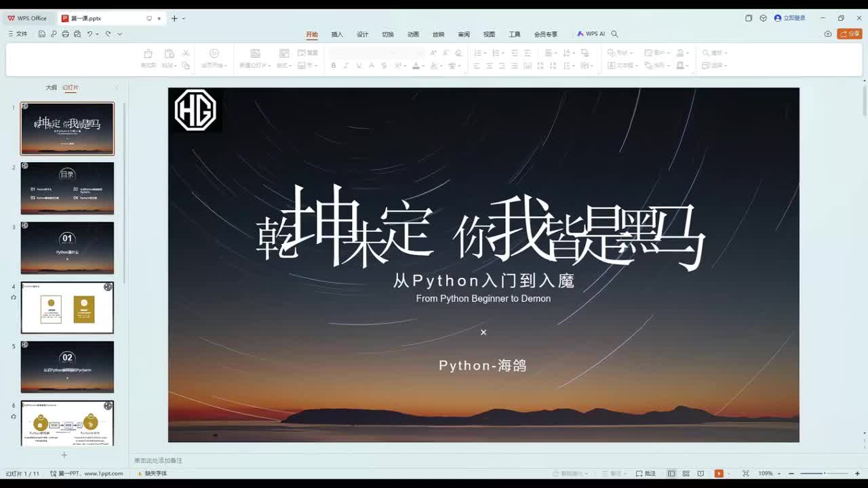Select slide 3 thumbnail numbered 01
The image size is (868, 488).
coord(67,248)
